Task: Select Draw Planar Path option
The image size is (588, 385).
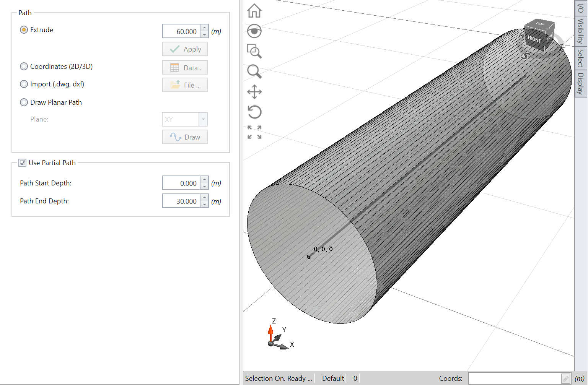Action: (24, 102)
